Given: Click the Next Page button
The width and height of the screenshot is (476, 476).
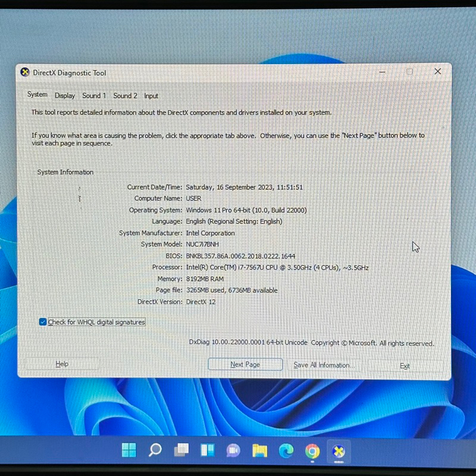Looking at the screenshot, I should point(245,364).
